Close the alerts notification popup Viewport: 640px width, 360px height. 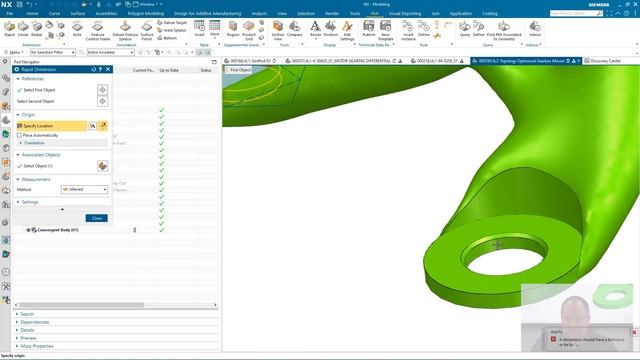click(634, 333)
